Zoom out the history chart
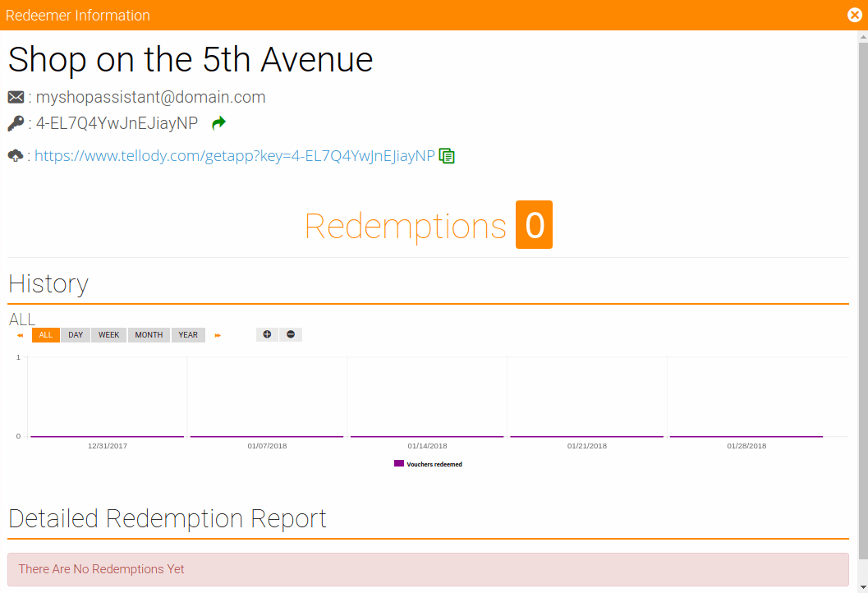The width and height of the screenshot is (868, 593). click(291, 334)
